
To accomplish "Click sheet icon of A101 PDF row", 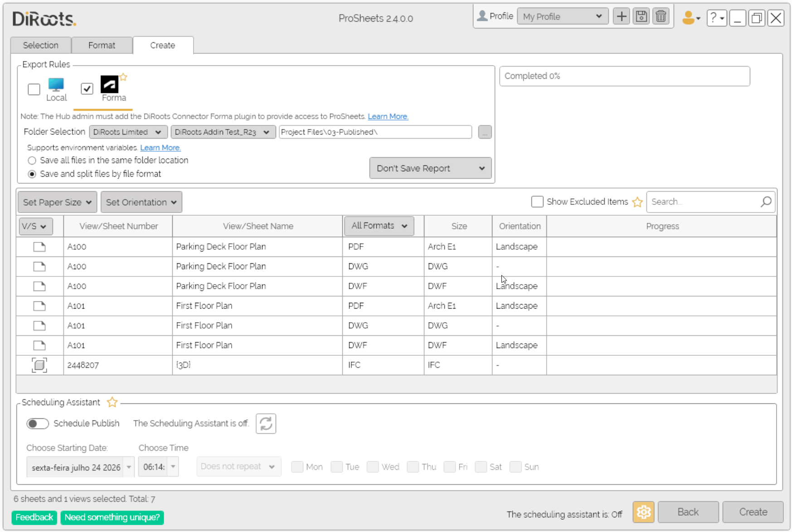I will (39, 306).
